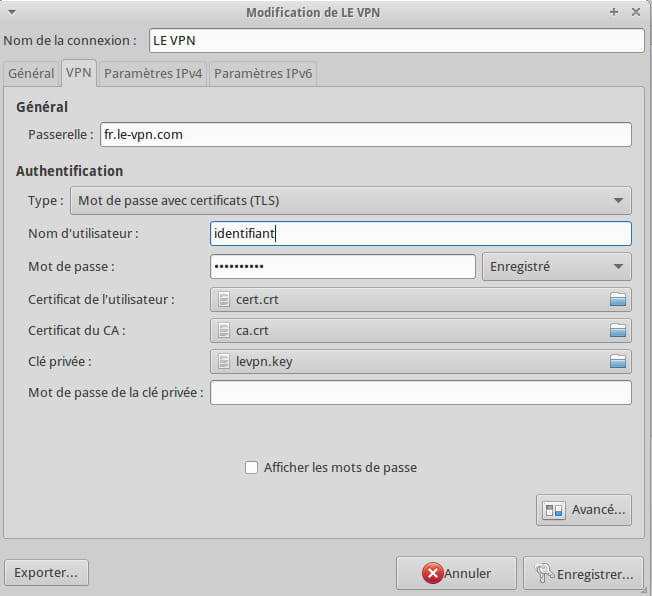This screenshot has height=596, width=652.
Task: Save with the Enregistrer... button
Action: (x=583, y=574)
